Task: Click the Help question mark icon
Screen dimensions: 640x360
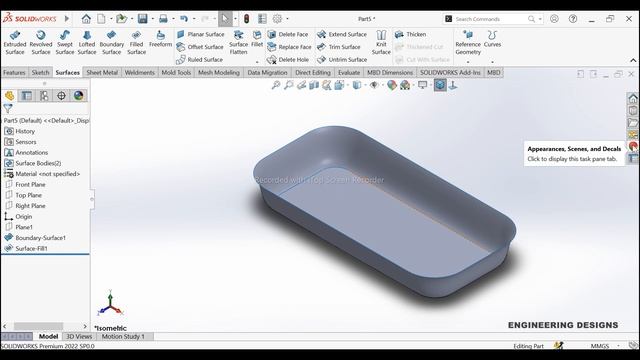Action: 573,19
